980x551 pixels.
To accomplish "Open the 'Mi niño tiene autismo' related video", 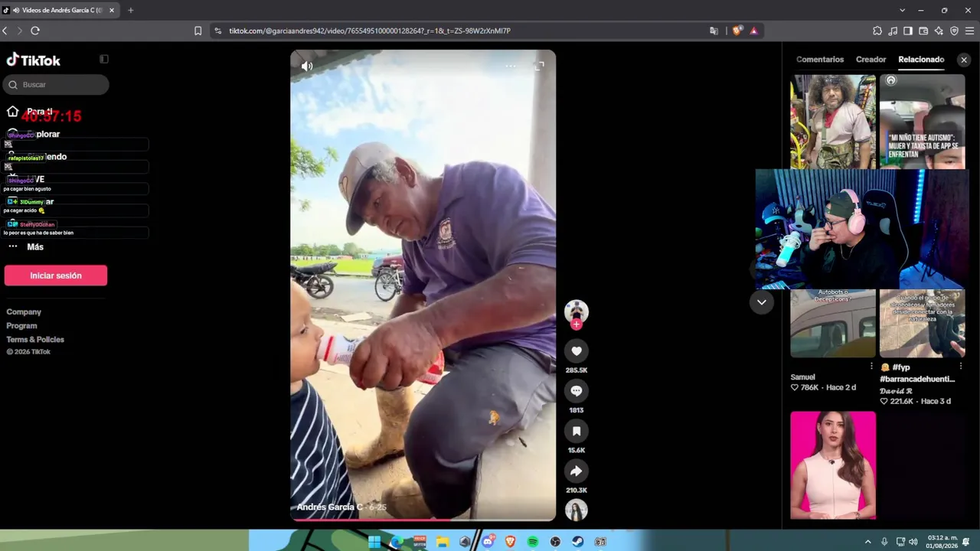I will click(923, 122).
